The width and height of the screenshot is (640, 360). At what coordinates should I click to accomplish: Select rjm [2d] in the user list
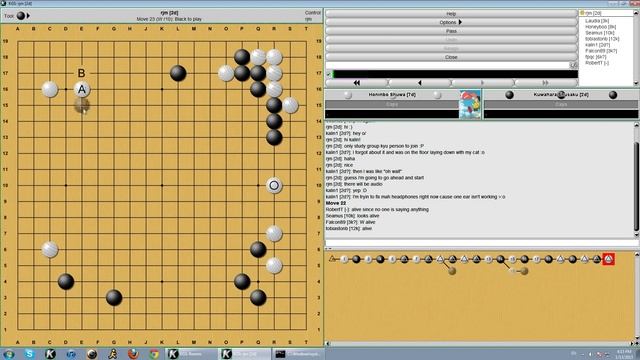(593, 13)
